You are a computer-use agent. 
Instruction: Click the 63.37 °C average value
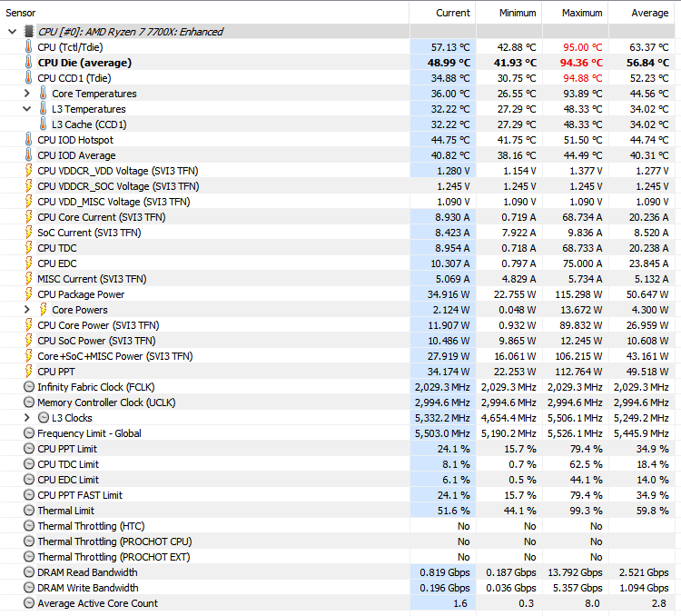pyautogui.click(x=649, y=47)
